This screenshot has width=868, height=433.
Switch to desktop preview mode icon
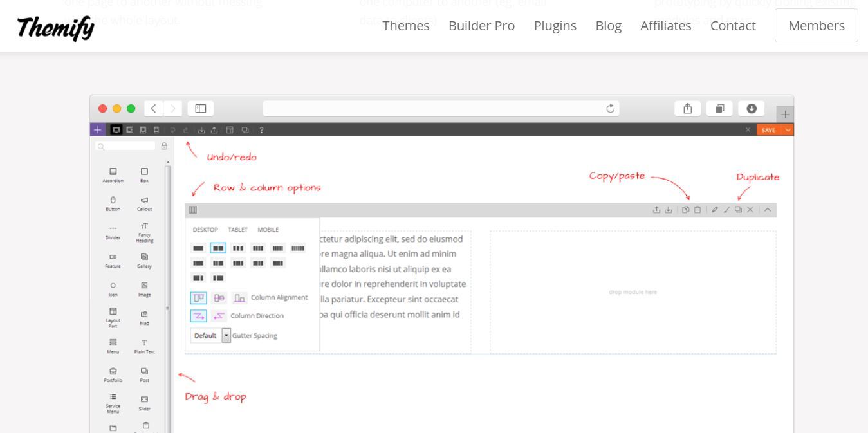116,129
